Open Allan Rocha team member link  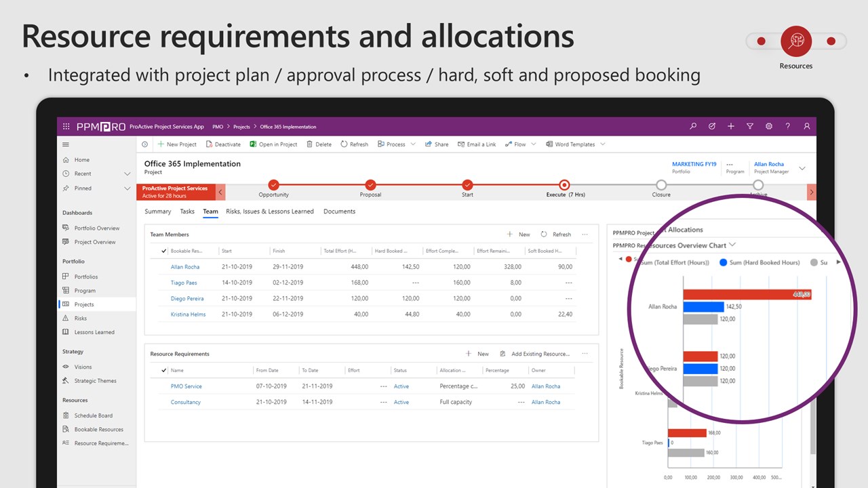point(185,267)
